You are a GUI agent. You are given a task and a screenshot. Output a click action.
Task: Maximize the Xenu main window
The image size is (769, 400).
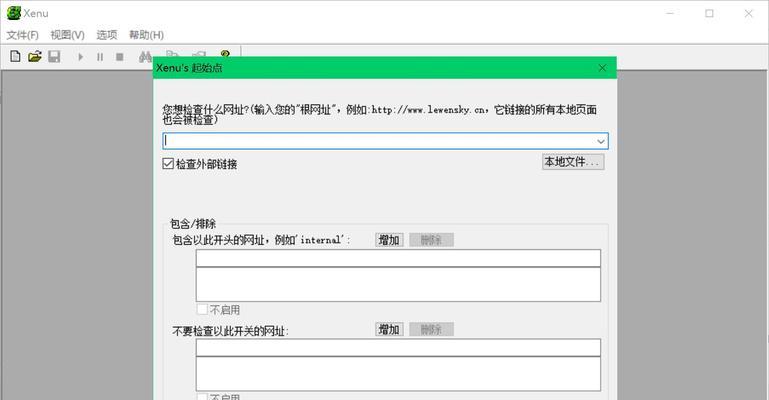pos(709,13)
